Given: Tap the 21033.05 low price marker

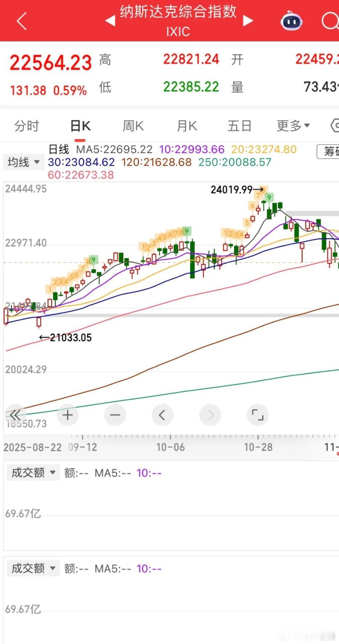Looking at the screenshot, I should [x=66, y=338].
